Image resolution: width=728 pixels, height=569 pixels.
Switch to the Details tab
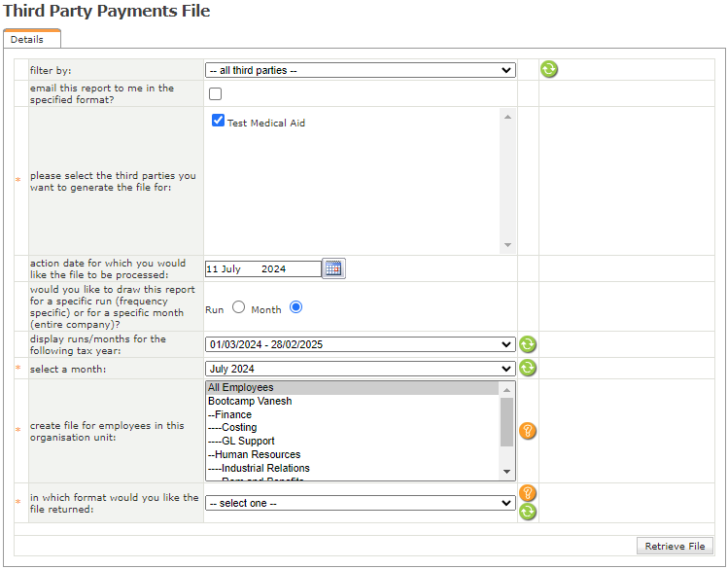[27, 40]
